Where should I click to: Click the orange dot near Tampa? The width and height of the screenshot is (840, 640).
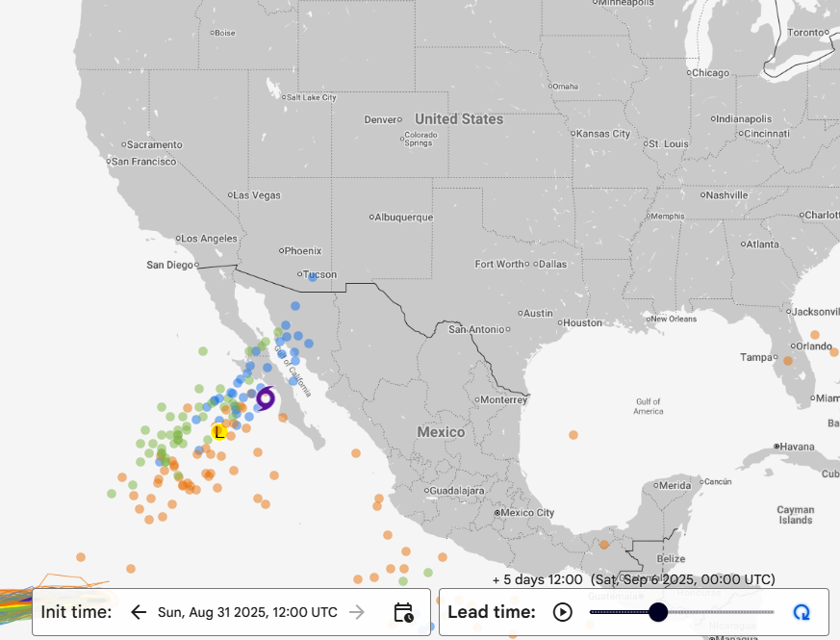787,361
